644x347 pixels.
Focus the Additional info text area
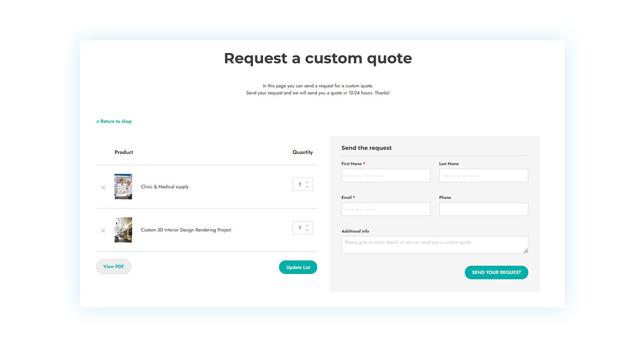(431, 245)
